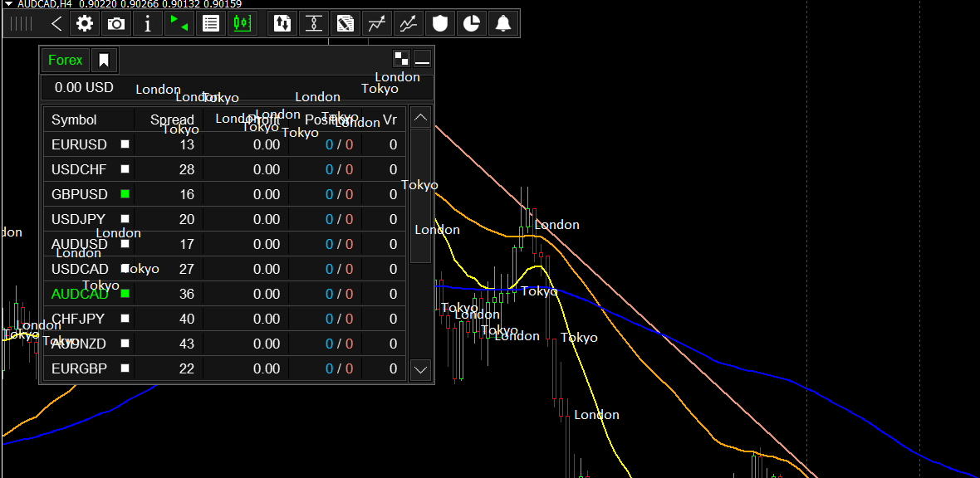Toggle the CHFJPY checkbox square
The width and height of the screenshot is (980, 478).
[x=125, y=319]
